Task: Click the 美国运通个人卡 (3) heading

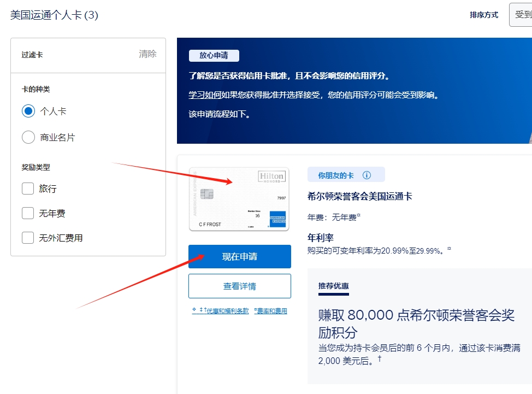Action: click(54, 15)
